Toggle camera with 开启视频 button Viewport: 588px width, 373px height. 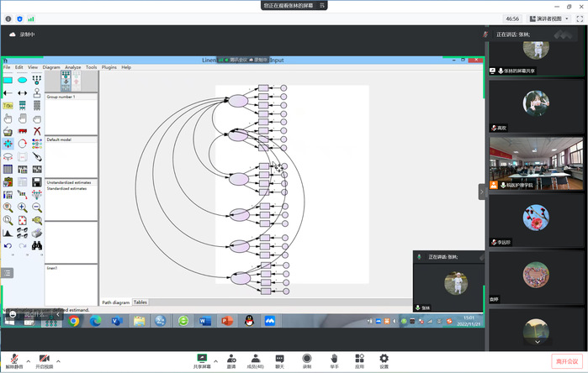[x=44, y=360]
